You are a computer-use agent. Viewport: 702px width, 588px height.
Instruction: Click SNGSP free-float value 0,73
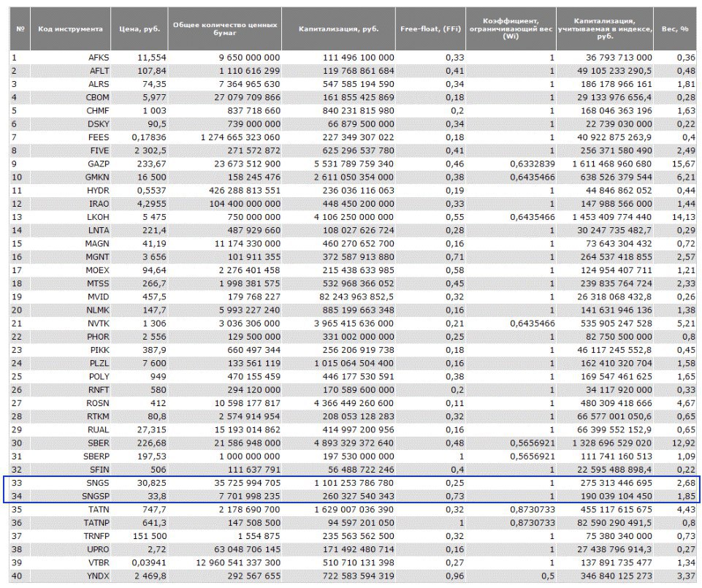click(x=455, y=496)
